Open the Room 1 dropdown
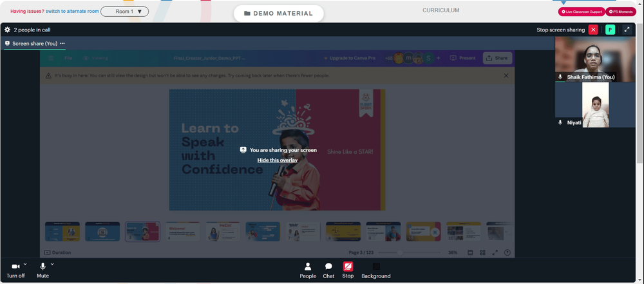The image size is (644, 284). (x=124, y=12)
